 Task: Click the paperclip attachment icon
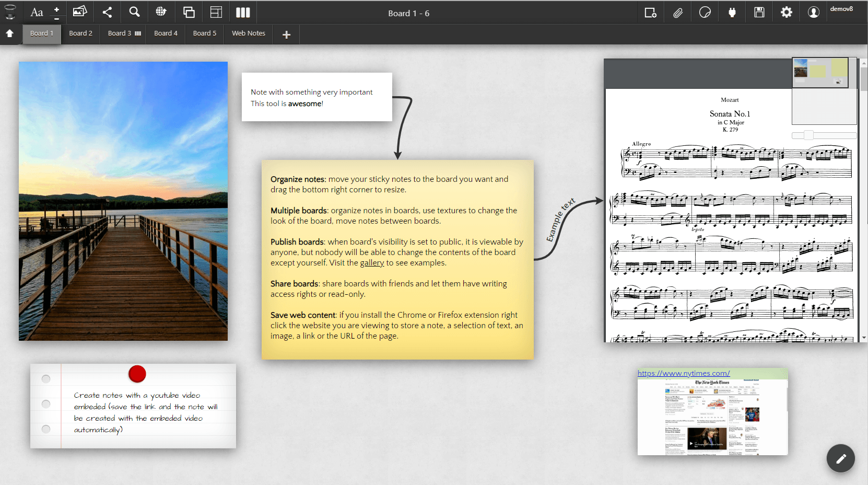677,13
